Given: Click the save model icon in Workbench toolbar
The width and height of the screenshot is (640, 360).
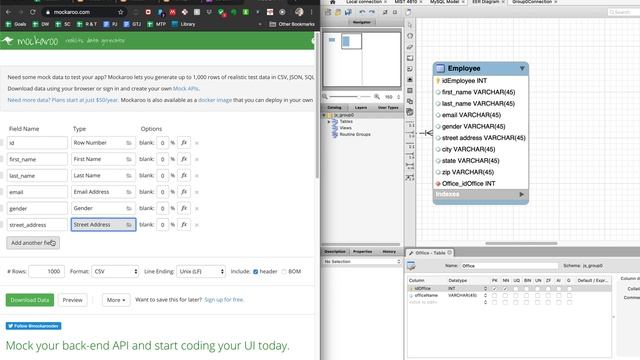Looking at the screenshot, I should (348, 12).
